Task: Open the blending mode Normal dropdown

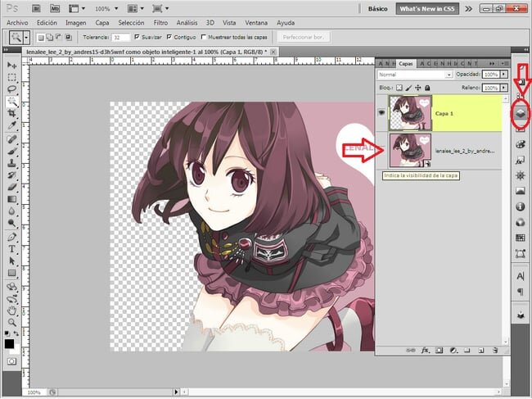Action: click(x=415, y=75)
